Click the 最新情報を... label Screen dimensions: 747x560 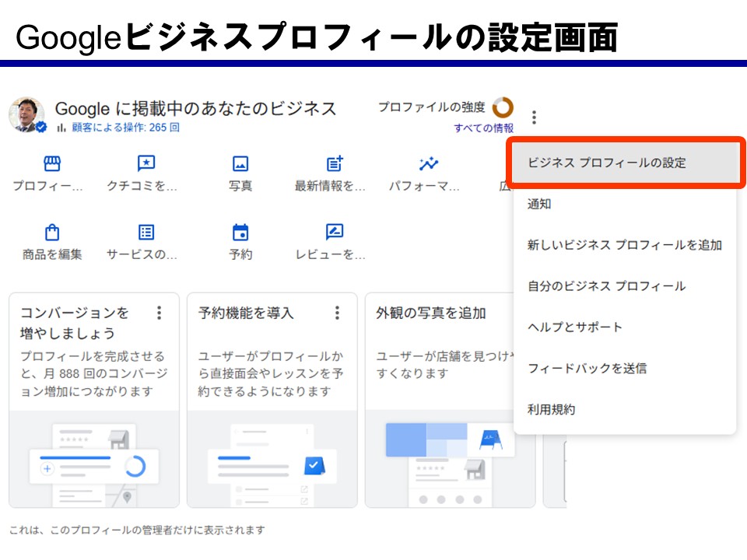[330, 186]
